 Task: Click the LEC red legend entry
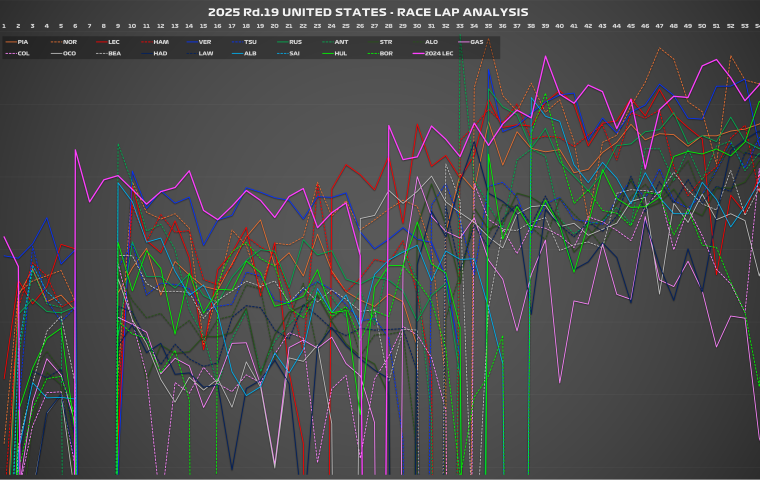[x=113, y=42]
